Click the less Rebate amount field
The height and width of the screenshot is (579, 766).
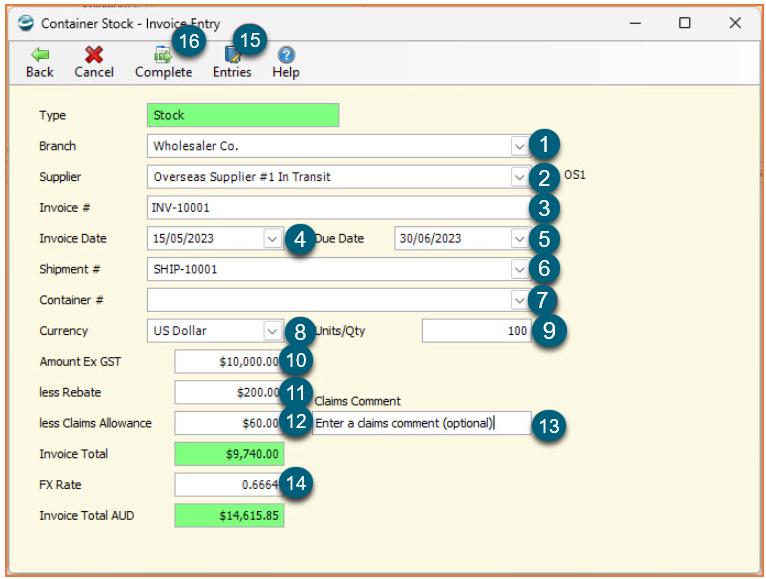click(229, 392)
